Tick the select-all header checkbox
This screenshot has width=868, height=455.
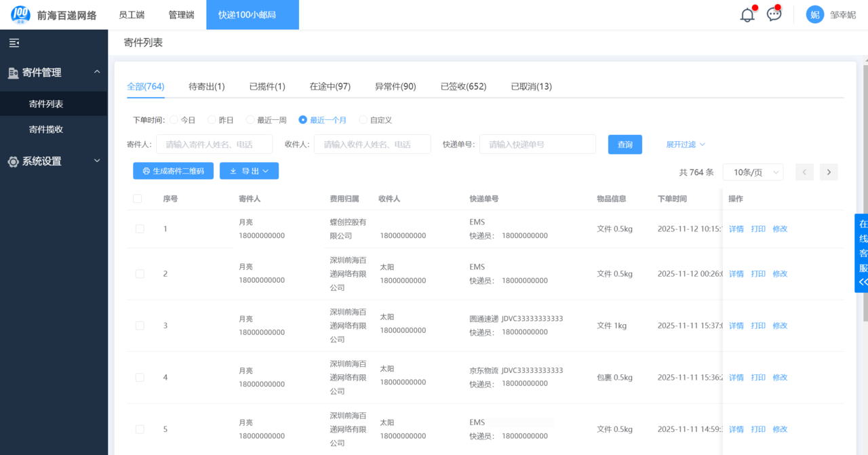(138, 199)
